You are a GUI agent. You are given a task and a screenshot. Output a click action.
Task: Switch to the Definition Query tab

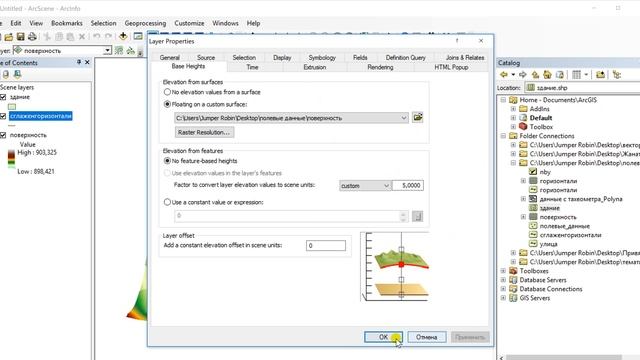(405, 58)
